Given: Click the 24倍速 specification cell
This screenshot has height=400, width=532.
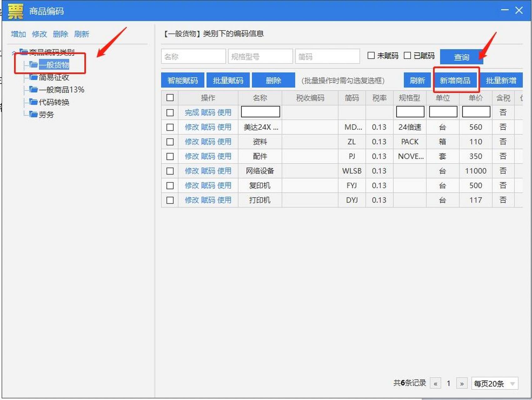Looking at the screenshot, I should pyautogui.click(x=410, y=127).
